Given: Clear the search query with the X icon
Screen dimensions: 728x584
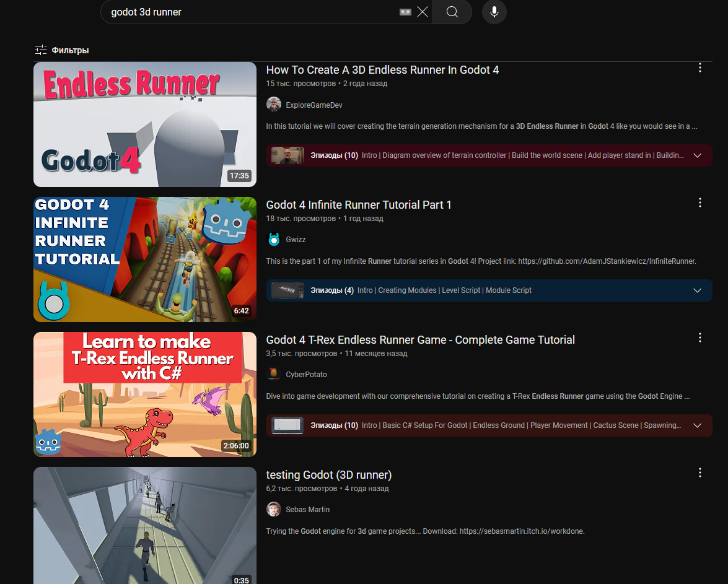Looking at the screenshot, I should (x=423, y=12).
